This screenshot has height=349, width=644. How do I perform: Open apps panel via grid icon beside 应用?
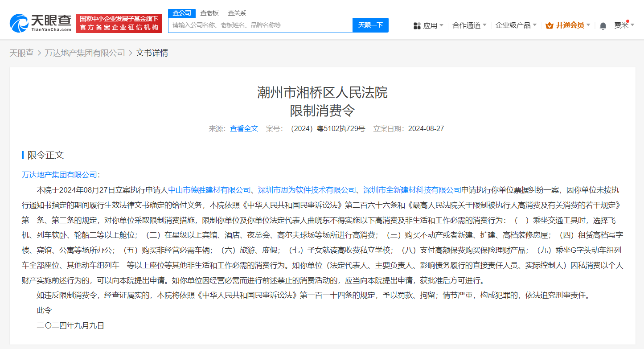[x=416, y=25]
